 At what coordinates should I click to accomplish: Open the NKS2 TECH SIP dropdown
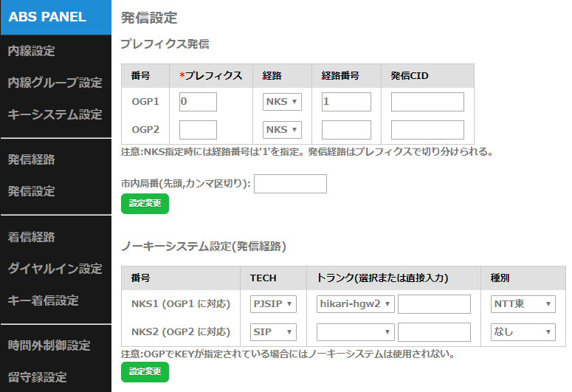click(273, 332)
